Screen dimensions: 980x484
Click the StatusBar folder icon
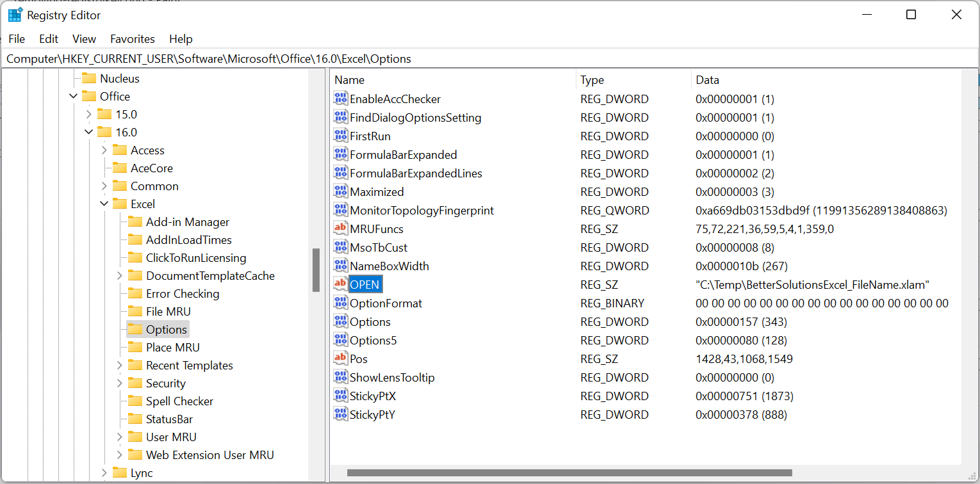135,419
